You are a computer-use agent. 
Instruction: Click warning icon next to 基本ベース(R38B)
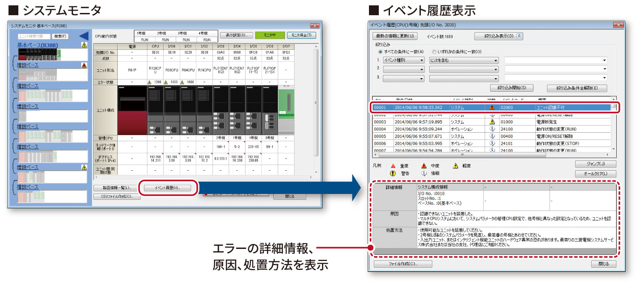coord(84,45)
